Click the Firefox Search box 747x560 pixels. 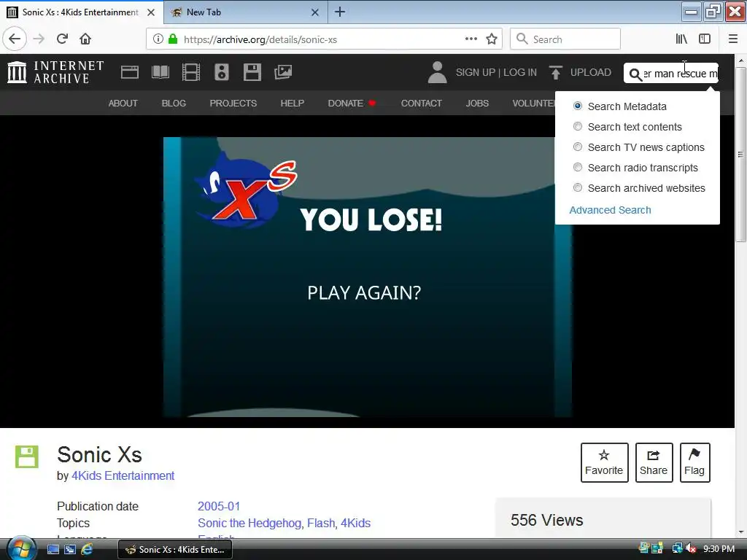click(x=565, y=39)
